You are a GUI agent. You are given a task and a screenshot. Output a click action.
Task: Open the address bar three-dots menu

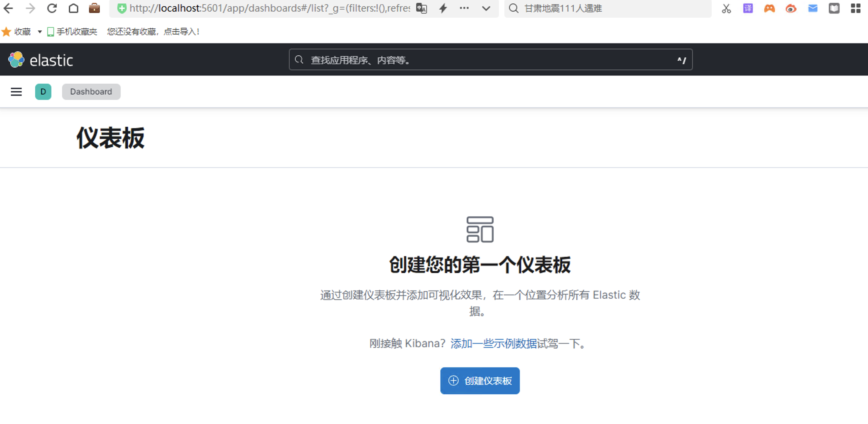click(464, 8)
